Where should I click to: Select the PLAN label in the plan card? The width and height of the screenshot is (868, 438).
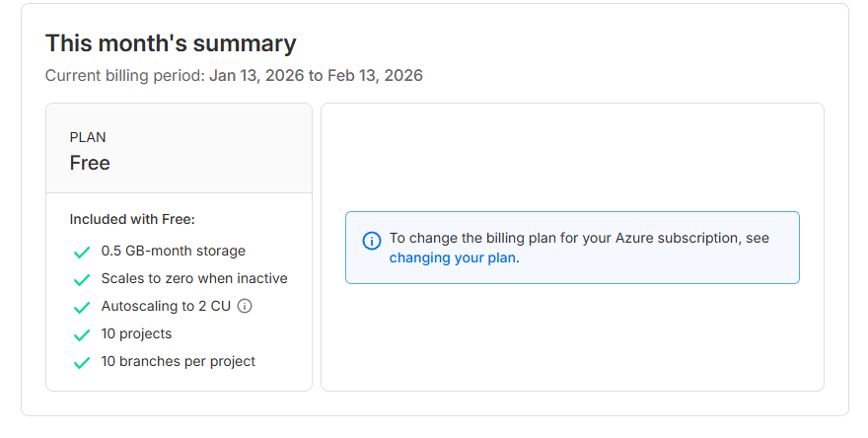coord(88,137)
